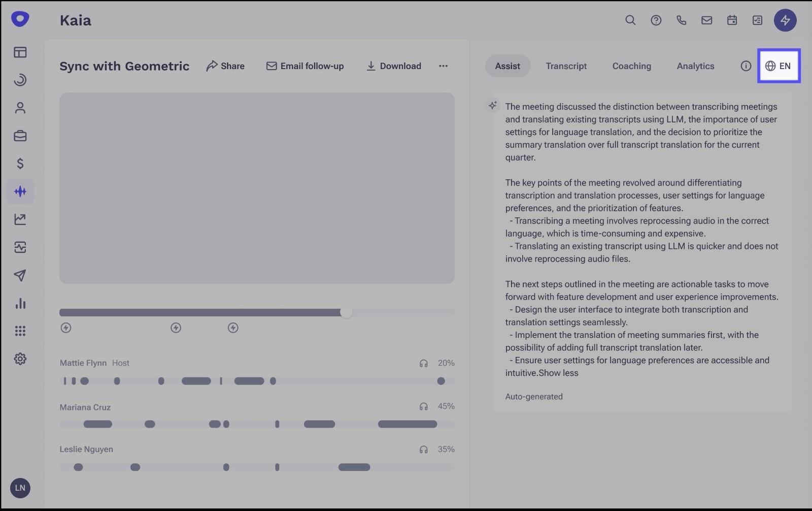The width and height of the screenshot is (812, 511).
Task: Open the three-dot more options menu
Action: point(443,66)
